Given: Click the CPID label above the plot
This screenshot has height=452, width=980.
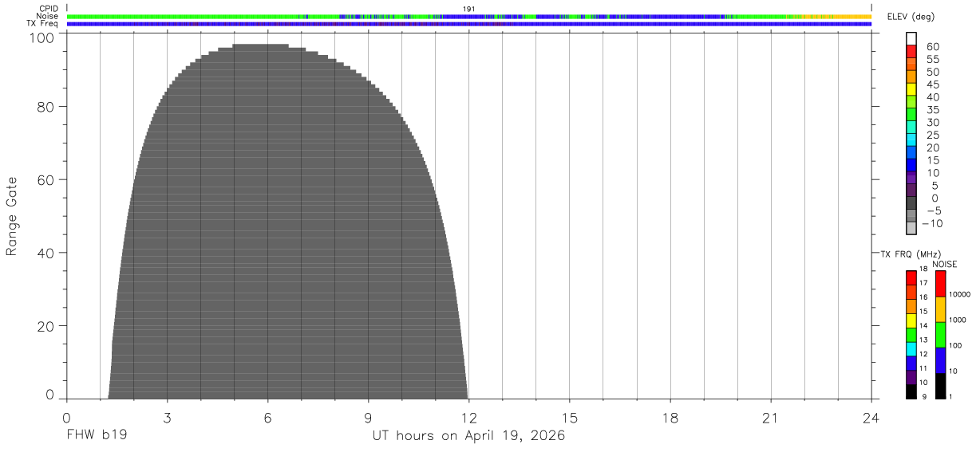Looking at the screenshot, I should (49, 8).
